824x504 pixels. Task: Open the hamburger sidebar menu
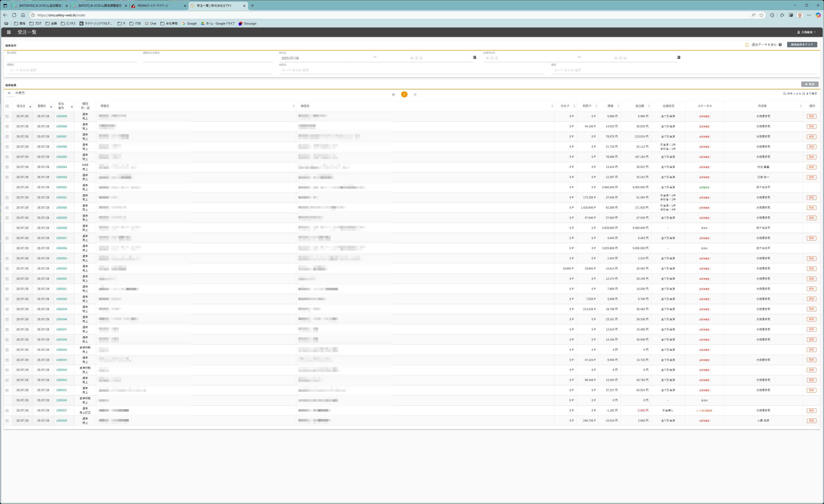(x=9, y=32)
